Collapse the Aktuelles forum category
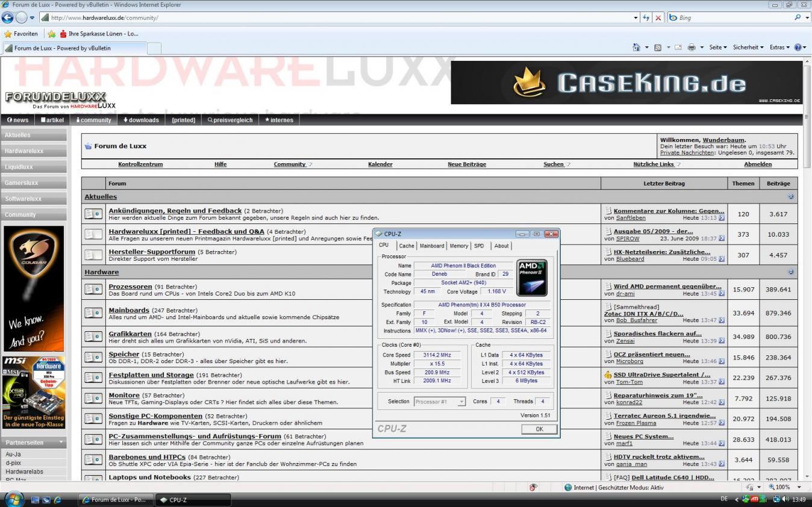The width and height of the screenshot is (812, 507). point(791,197)
